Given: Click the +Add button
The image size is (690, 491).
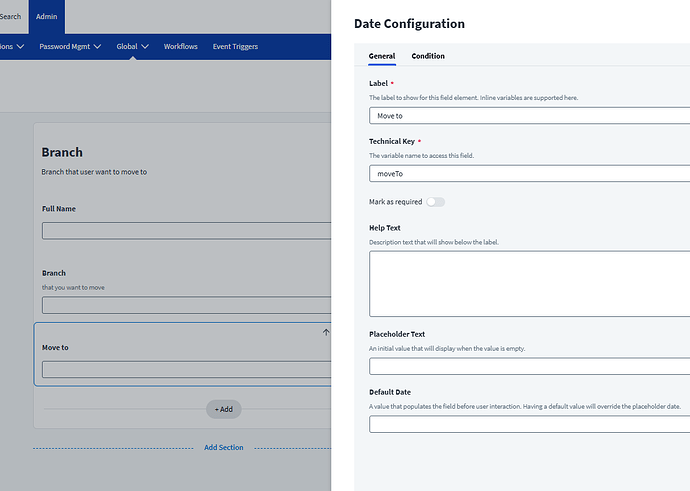Looking at the screenshot, I should click(x=224, y=409).
